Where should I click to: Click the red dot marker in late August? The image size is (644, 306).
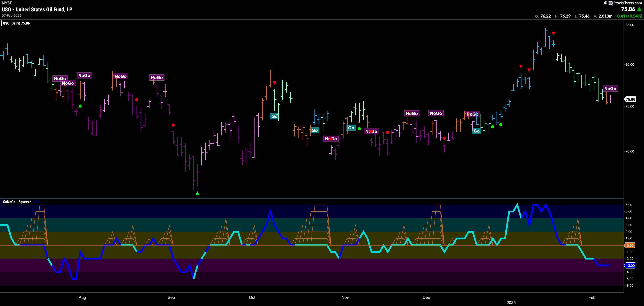coord(137,100)
